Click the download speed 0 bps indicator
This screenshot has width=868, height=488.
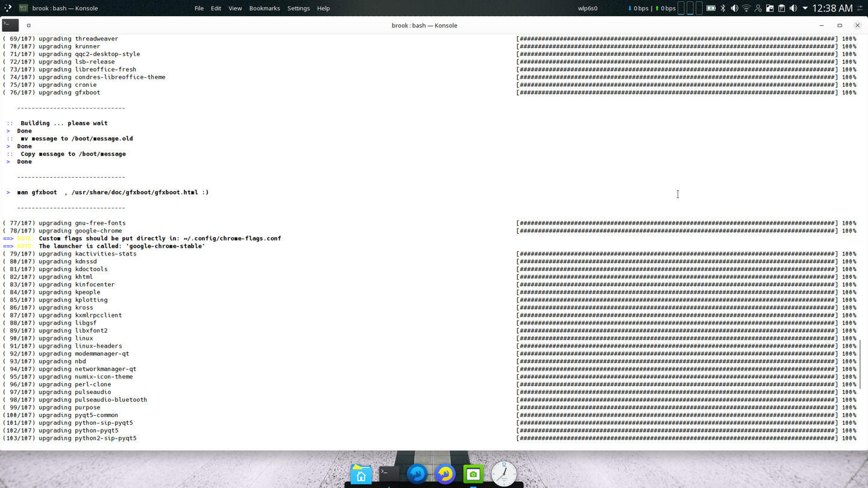tap(638, 8)
